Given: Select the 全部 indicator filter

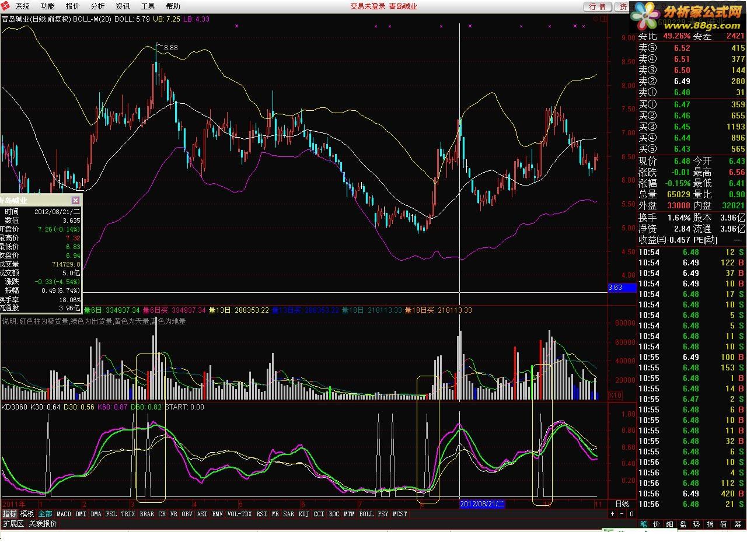Looking at the screenshot, I should [x=46, y=514].
